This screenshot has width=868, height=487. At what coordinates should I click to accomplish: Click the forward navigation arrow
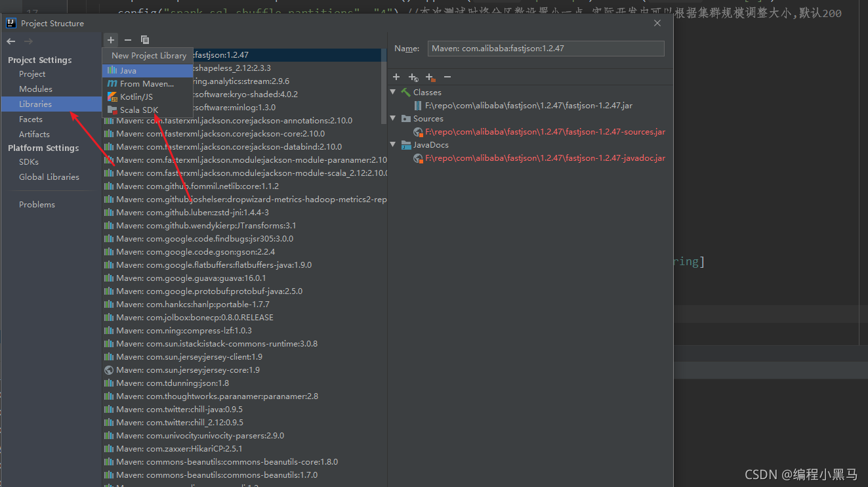point(28,41)
